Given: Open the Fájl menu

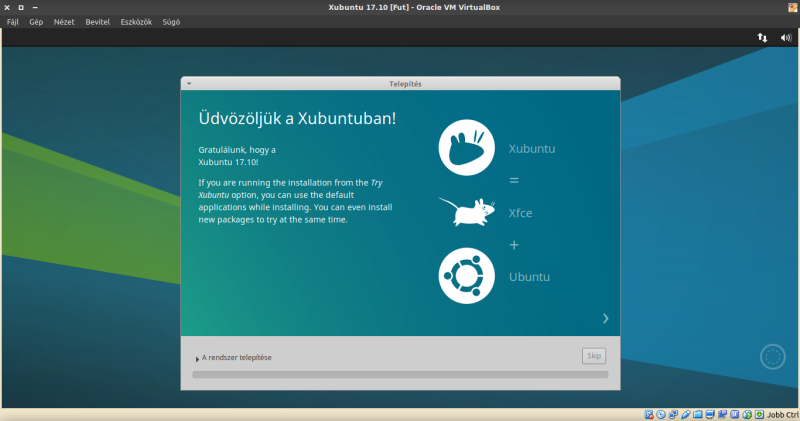Looking at the screenshot, I should tap(13, 21).
